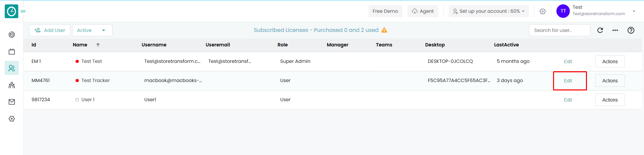
Task: Open Actions for User 1 row
Action: [x=610, y=100]
